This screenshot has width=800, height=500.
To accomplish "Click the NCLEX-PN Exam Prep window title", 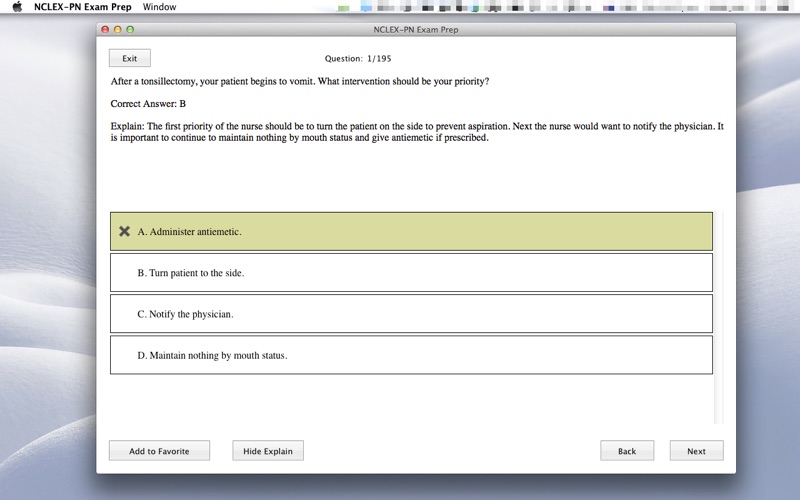I will [x=416, y=30].
